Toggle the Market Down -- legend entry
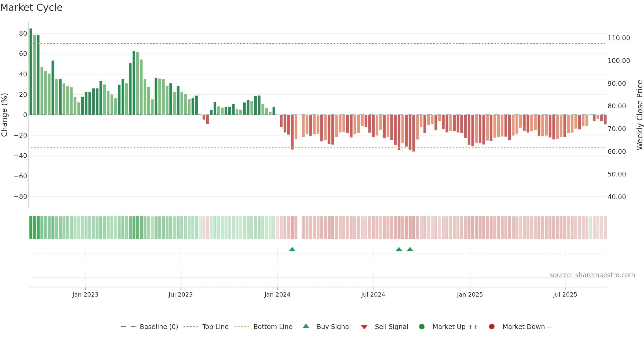644x362 pixels. pyautogui.click(x=520, y=327)
